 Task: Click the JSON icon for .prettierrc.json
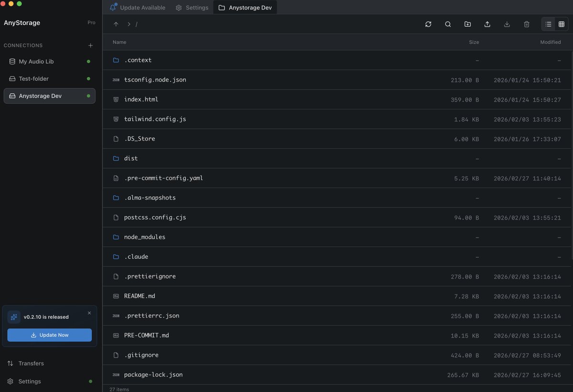click(116, 316)
